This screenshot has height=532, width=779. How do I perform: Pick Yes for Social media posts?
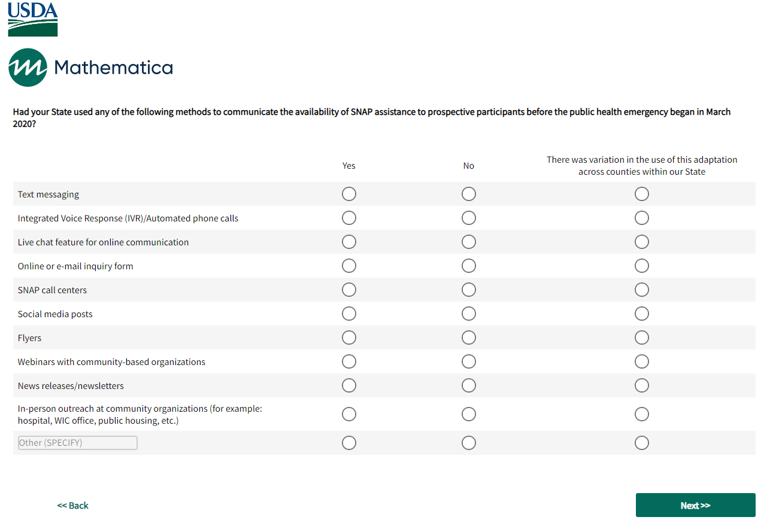(x=349, y=314)
